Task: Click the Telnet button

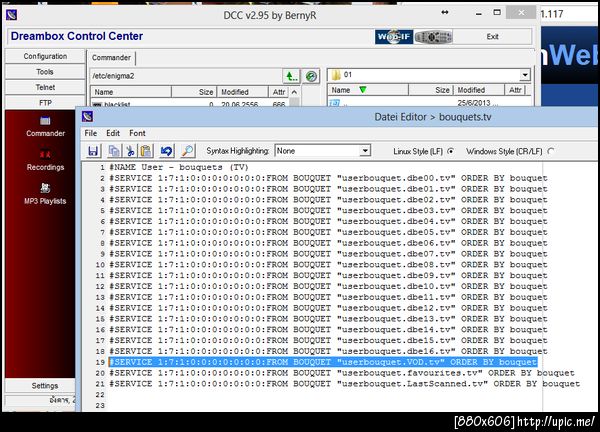Action: pyautogui.click(x=45, y=87)
